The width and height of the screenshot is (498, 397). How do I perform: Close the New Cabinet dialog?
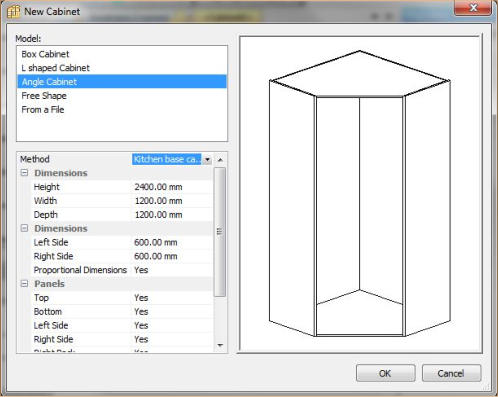tap(473, 8)
